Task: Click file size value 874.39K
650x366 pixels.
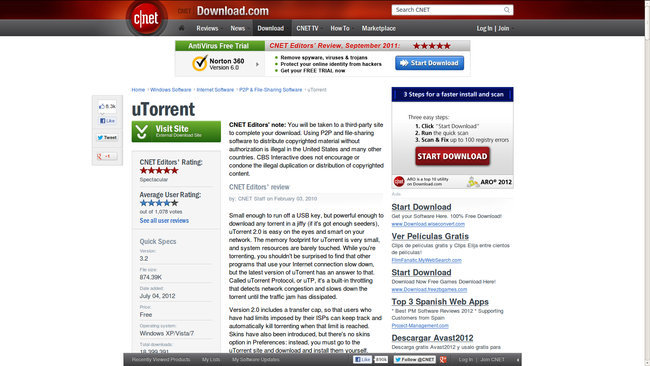Action: (x=150, y=277)
